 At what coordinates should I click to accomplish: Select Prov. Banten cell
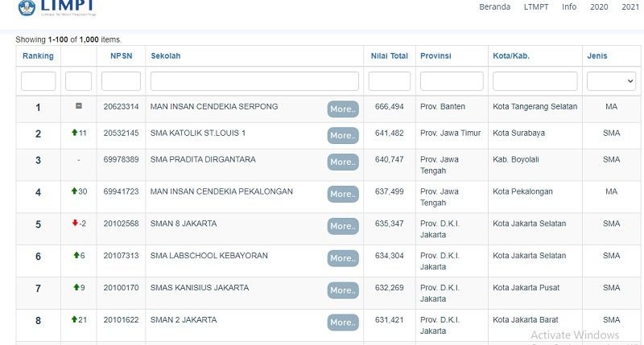point(443,107)
